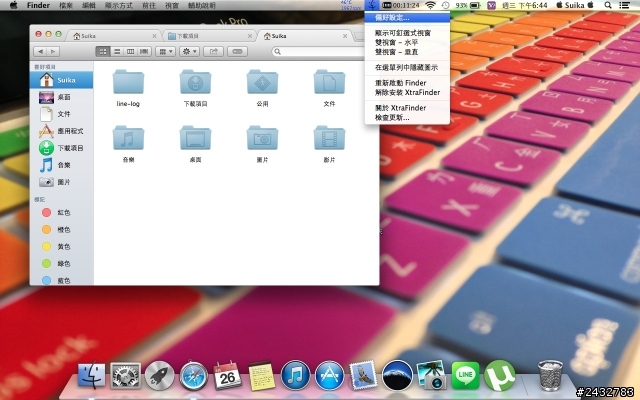This screenshot has height=400, width=640.
Task: Choose 關於 XtraFinder menu item
Action: 407,108
